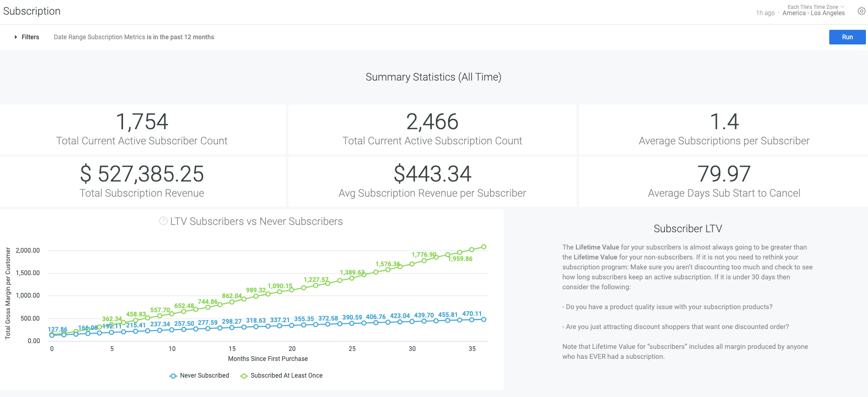Click the discount shoppers question text
Image resolution: width=868 pixels, height=397 pixels.
(x=676, y=327)
